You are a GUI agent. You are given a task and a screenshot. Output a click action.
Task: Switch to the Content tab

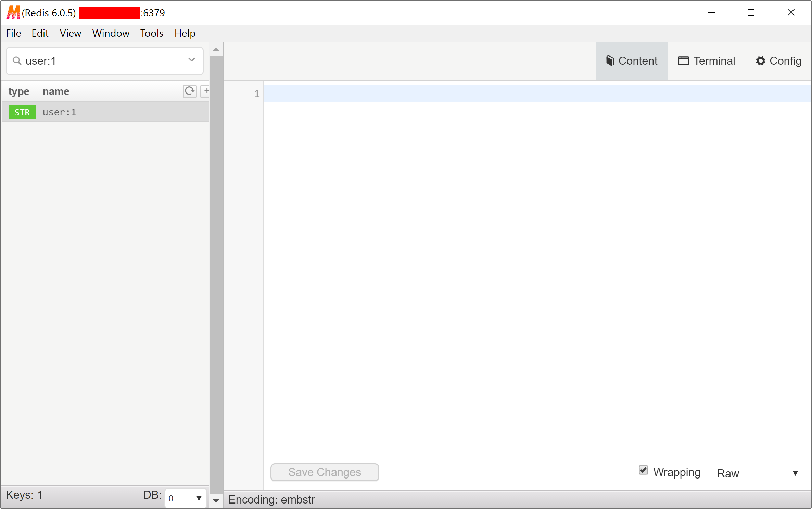point(631,61)
